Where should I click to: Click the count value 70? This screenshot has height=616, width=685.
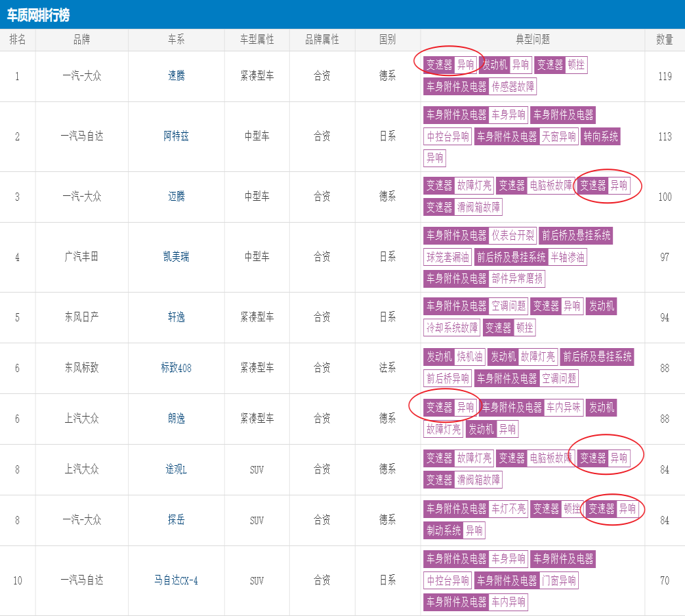665,580
